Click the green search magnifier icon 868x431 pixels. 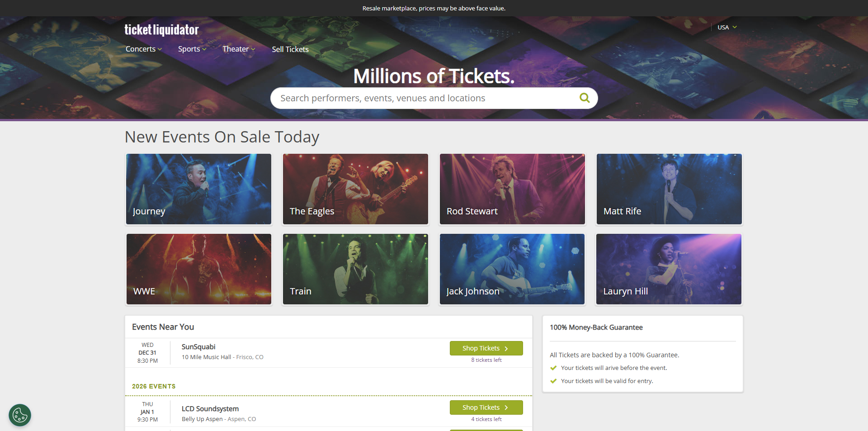pyautogui.click(x=585, y=98)
